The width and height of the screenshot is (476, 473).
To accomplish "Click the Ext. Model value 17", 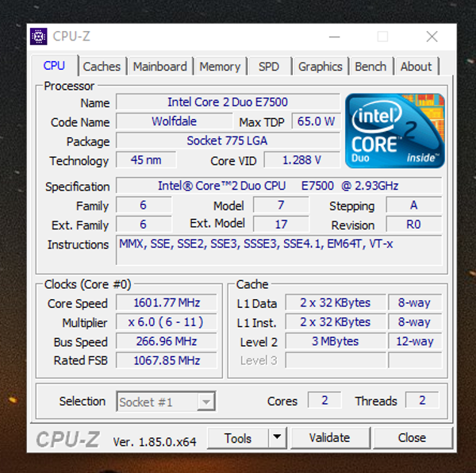I will (281, 225).
